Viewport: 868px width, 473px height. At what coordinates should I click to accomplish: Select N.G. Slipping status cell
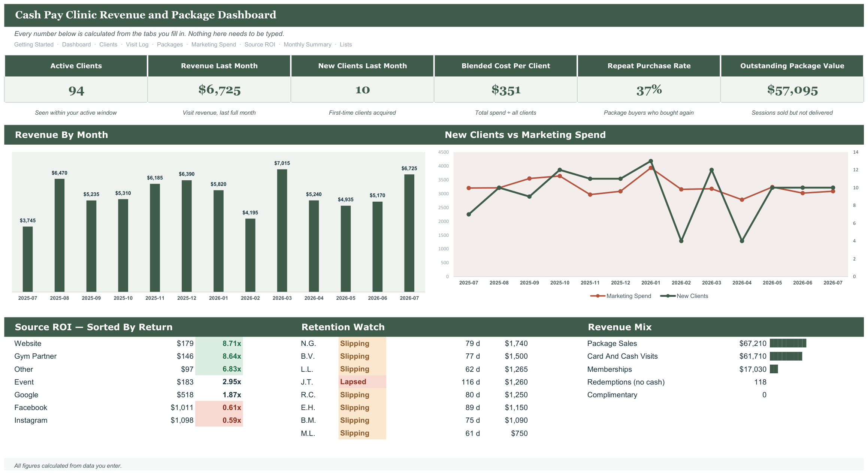coord(362,343)
